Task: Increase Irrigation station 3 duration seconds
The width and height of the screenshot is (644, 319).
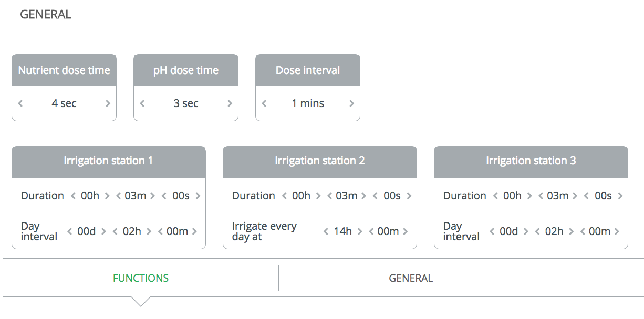Action: coord(620,196)
